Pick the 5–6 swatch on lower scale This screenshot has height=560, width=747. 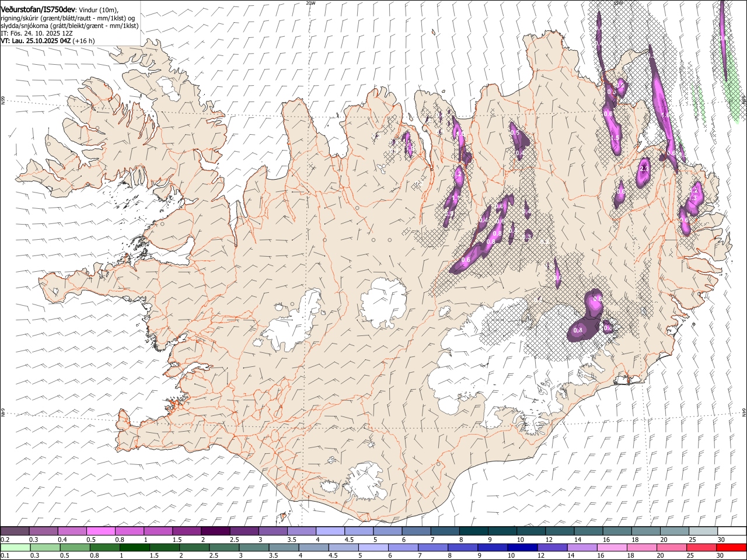[x=373, y=547]
